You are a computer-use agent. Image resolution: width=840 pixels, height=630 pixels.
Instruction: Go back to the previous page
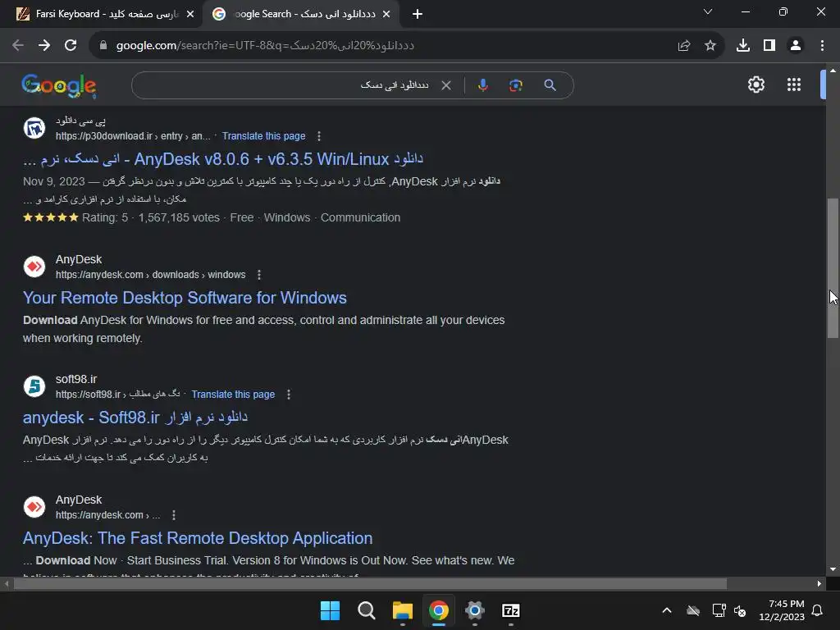18,46
